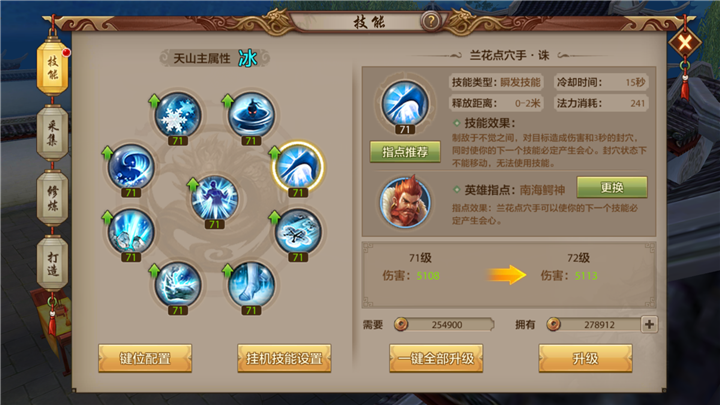Click the 南海鳄神 hero portrait
The width and height of the screenshot is (720, 405).
(x=405, y=202)
